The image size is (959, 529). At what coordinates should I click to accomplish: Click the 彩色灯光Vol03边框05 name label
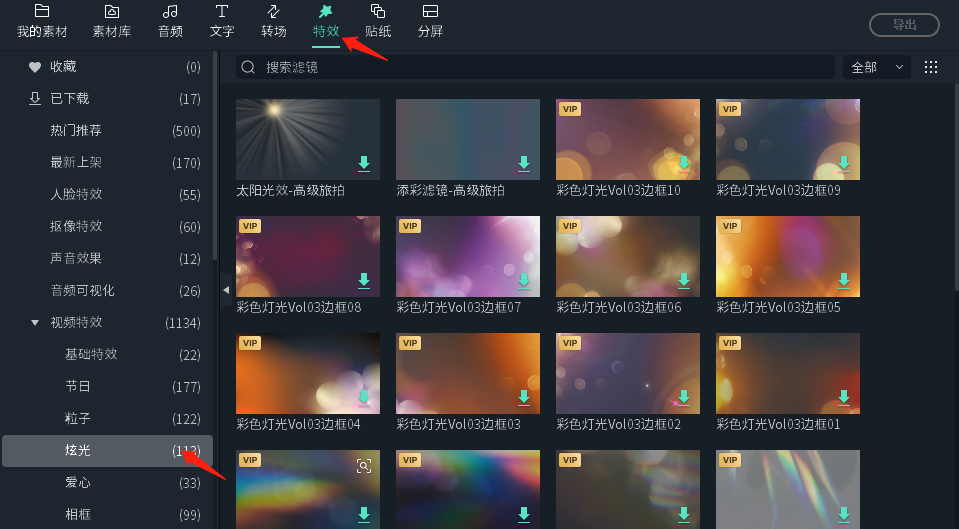[778, 307]
